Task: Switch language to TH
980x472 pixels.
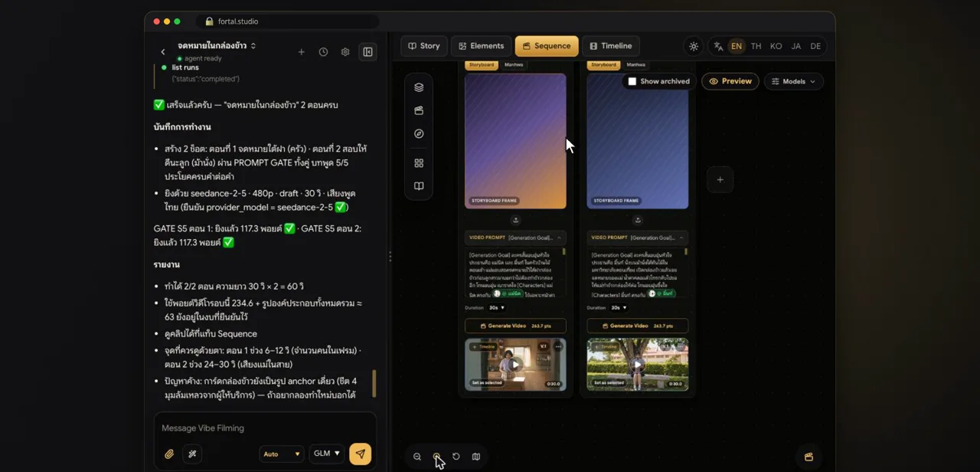Action: [756, 46]
